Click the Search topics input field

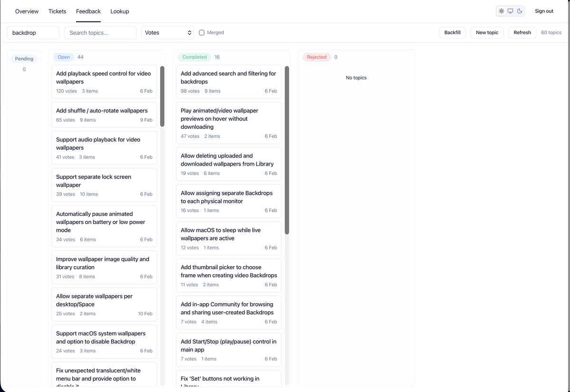100,33
